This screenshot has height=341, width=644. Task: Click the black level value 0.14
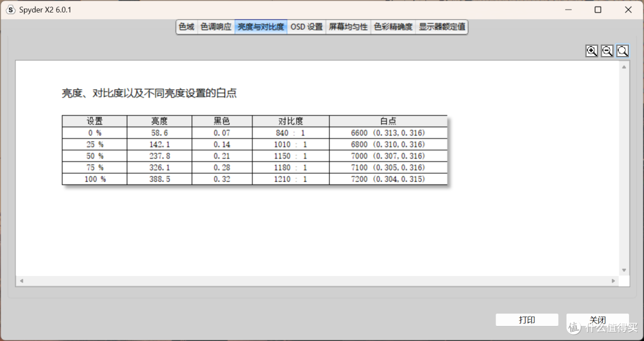tap(222, 144)
